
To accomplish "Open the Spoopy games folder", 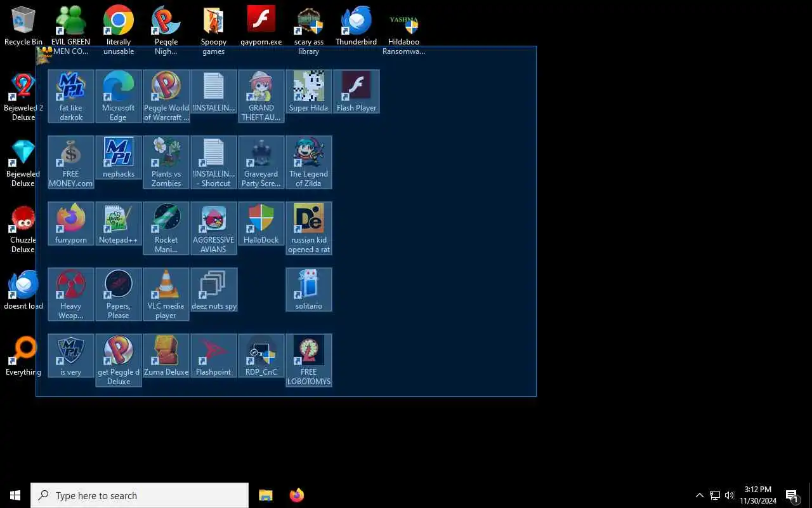I will pyautogui.click(x=214, y=30).
